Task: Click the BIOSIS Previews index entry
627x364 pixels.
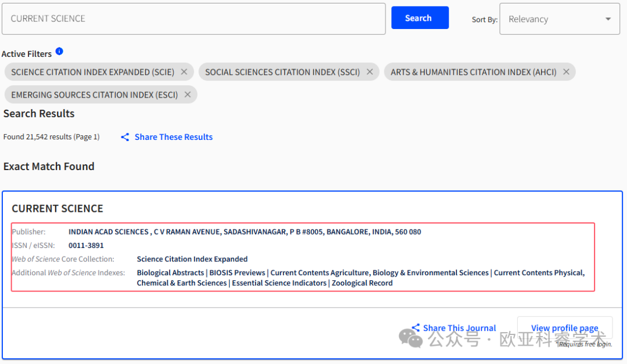Action: tap(237, 272)
